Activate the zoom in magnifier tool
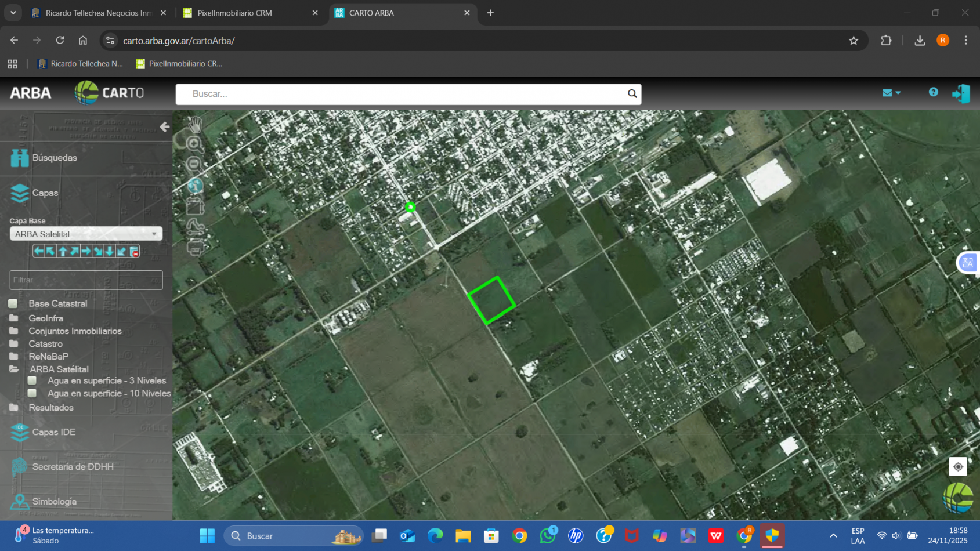 pyautogui.click(x=194, y=144)
